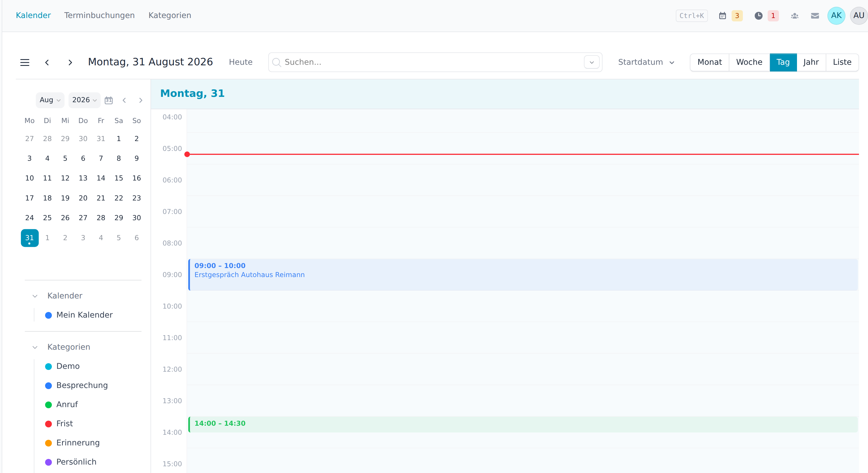This screenshot has height=473, width=868.
Task: Toggle the Demo category filter
Action: pos(62,366)
